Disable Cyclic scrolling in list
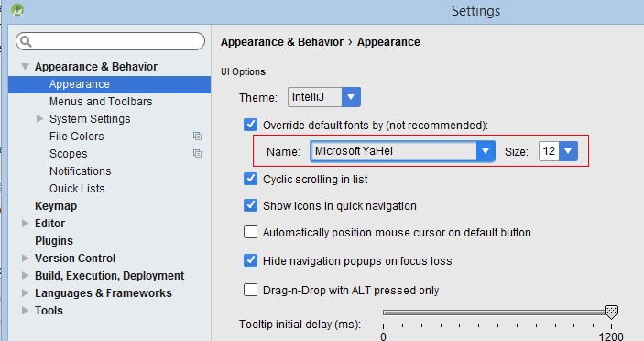This screenshot has height=341, width=644. pos(250,179)
